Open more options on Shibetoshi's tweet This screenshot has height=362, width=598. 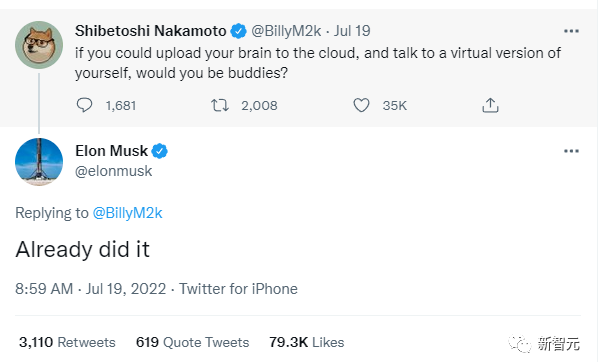[571, 31]
